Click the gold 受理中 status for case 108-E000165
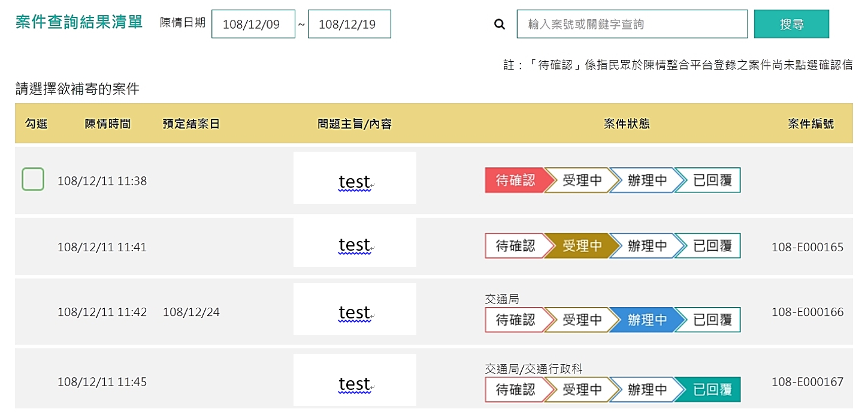 click(582, 246)
